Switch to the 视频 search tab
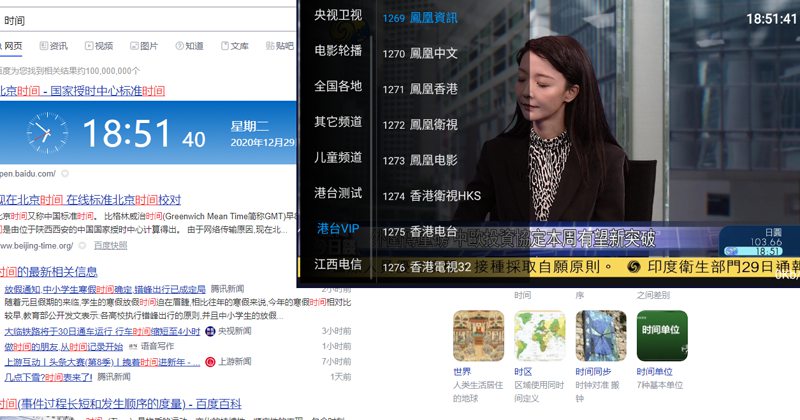800x420 pixels. click(99, 46)
